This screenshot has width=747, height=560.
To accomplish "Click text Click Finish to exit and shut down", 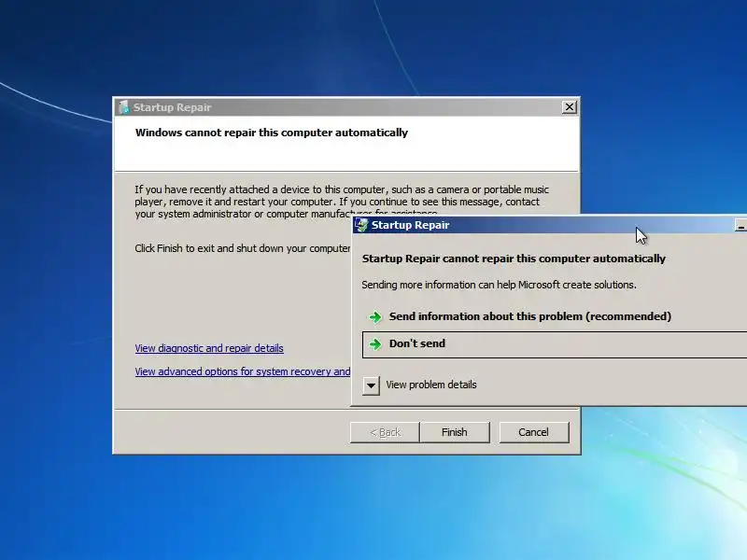I will click(243, 248).
